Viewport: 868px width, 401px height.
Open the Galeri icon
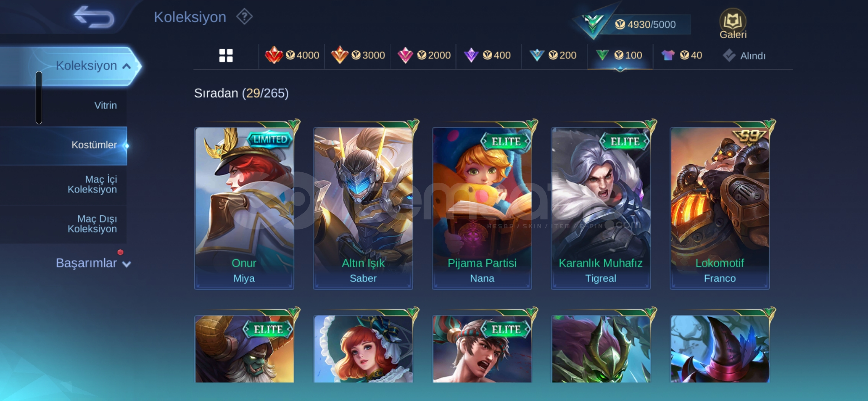(733, 24)
